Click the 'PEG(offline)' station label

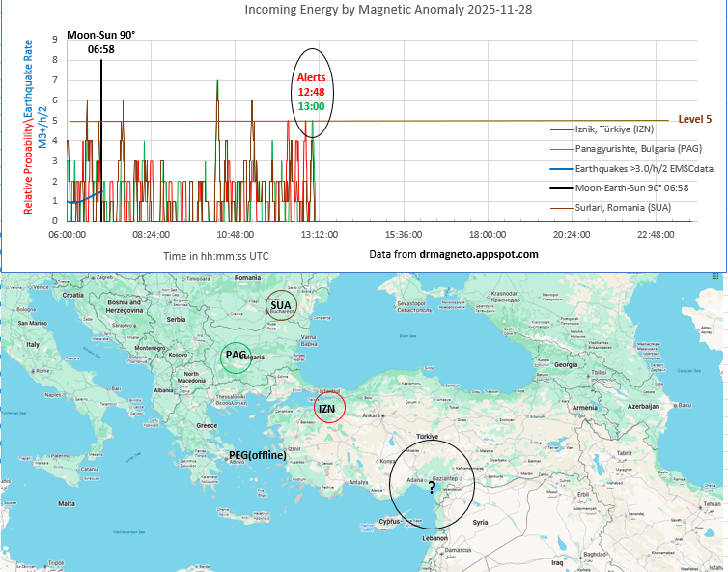coord(258,455)
